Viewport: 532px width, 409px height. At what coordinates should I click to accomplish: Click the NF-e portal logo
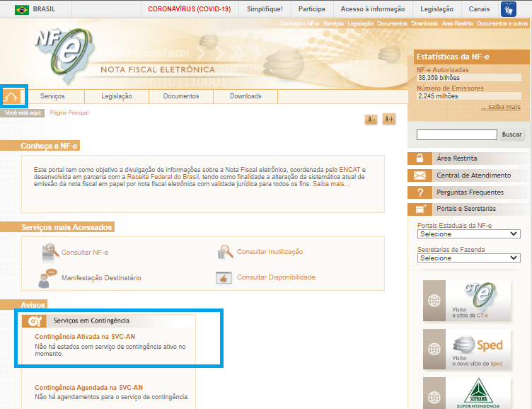pos(65,56)
